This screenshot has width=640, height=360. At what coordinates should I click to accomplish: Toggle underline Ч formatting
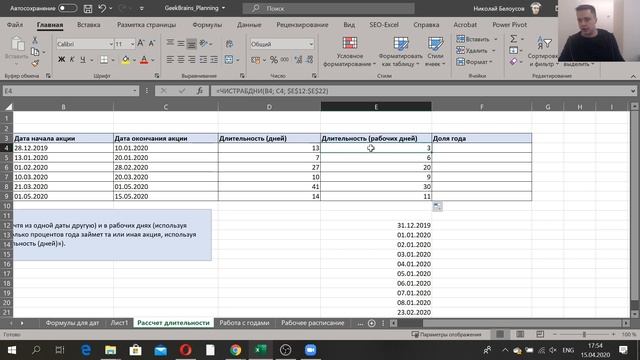[83, 60]
